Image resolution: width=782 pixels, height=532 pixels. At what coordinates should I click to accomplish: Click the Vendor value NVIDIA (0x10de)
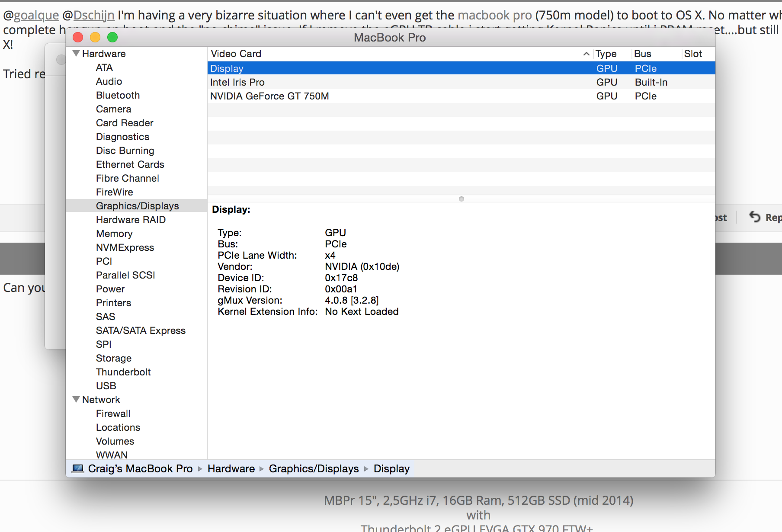click(x=362, y=266)
